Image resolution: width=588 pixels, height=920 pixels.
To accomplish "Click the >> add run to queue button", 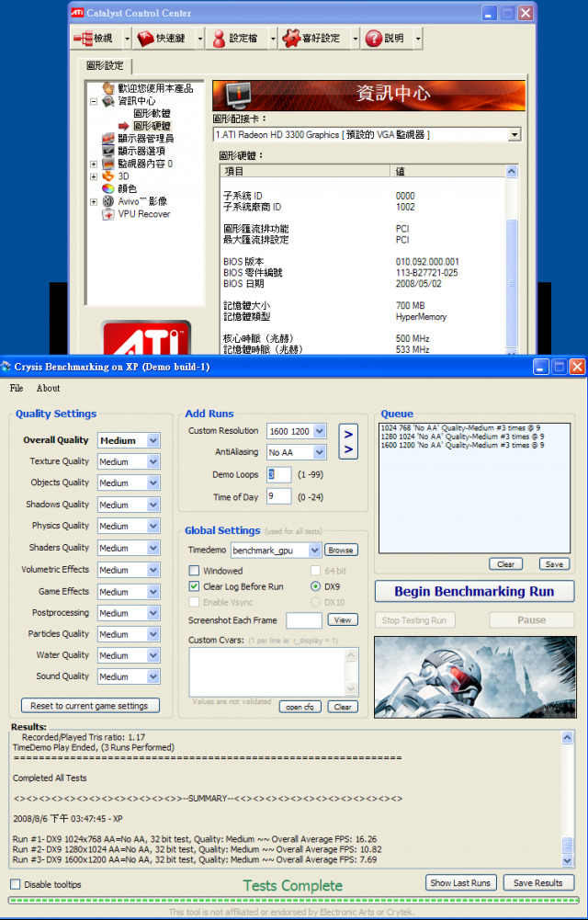I will click(348, 442).
